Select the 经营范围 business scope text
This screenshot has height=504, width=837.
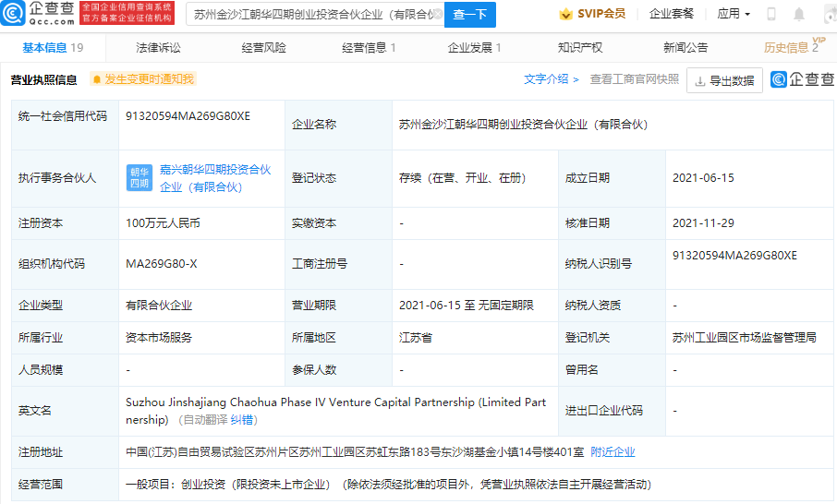pyautogui.click(x=389, y=485)
